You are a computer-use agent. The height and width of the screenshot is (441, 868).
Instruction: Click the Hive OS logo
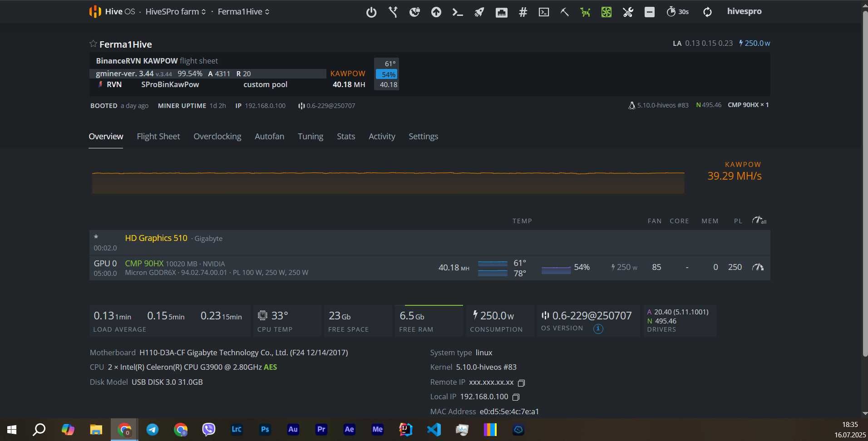[x=112, y=11]
